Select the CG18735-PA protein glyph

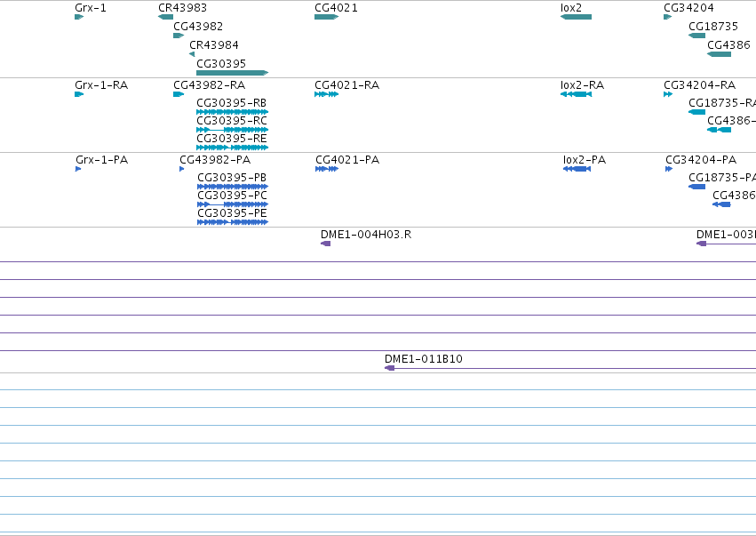(696, 187)
